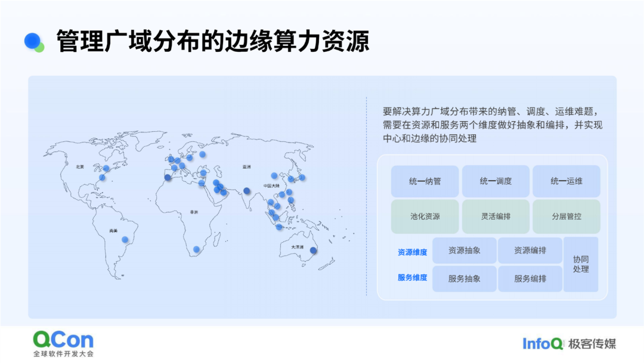The height and width of the screenshot is (363, 644).
Task: Click the blue 服务维度 label
Action: 413,278
